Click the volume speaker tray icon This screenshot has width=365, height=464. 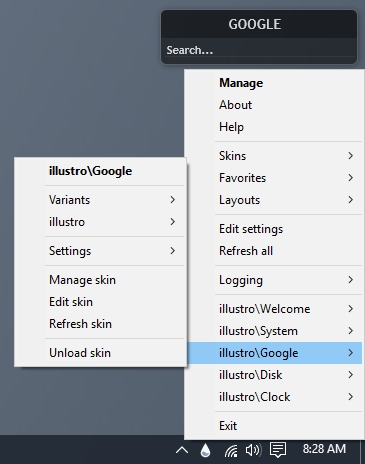254,450
